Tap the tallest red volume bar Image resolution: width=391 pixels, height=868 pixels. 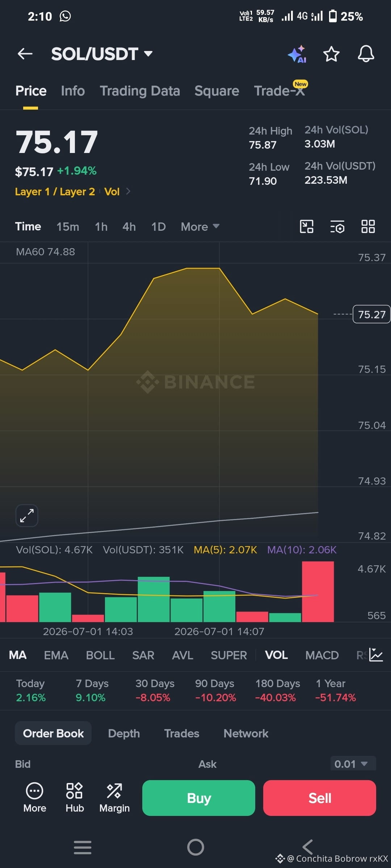(x=318, y=592)
